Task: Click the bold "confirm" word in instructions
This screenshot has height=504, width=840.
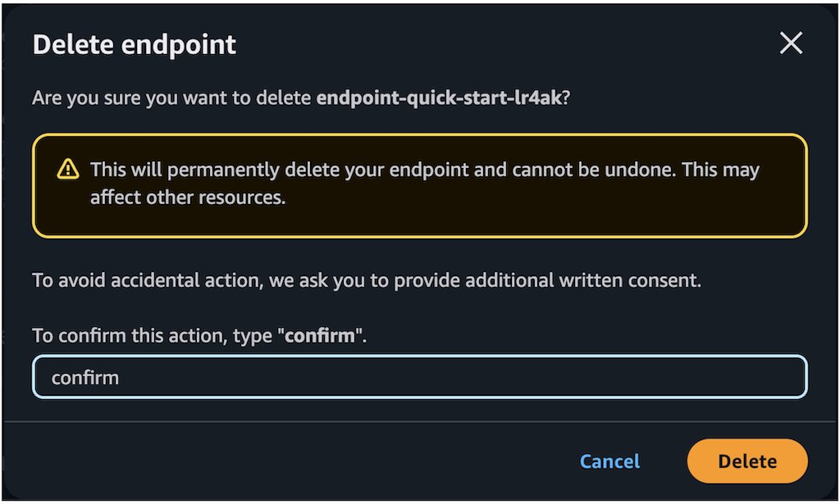Action: 320,336
